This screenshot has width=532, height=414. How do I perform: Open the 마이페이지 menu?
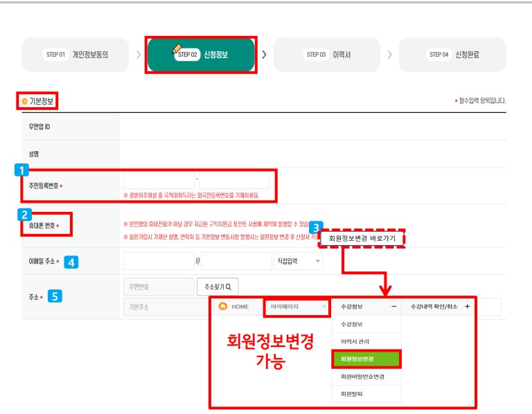point(296,307)
